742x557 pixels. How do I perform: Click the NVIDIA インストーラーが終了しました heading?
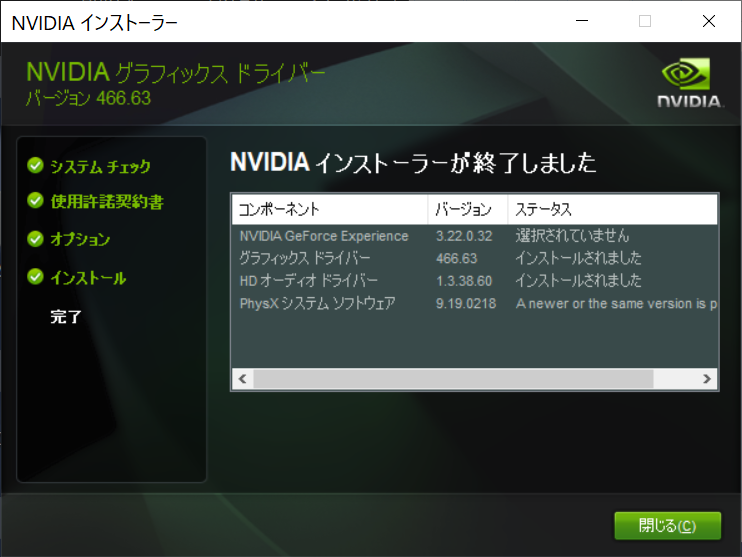tap(413, 163)
